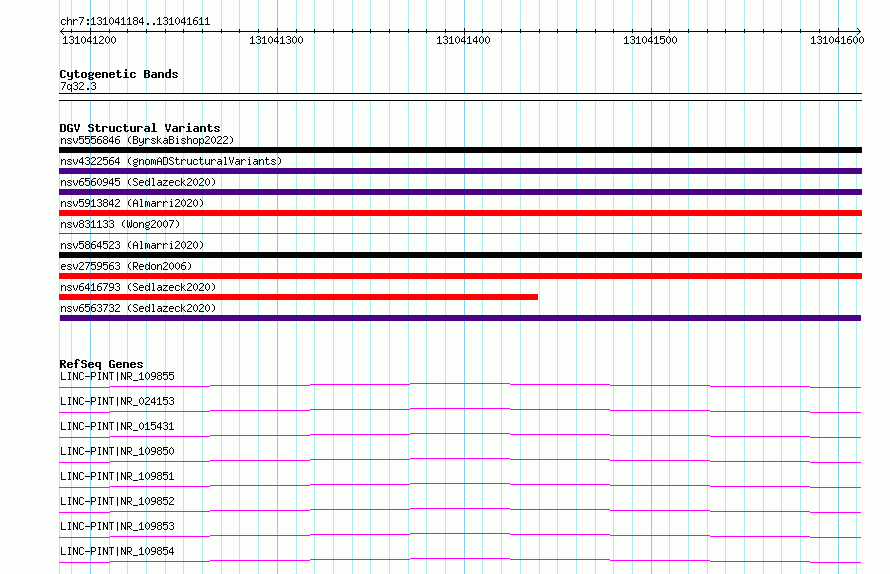Click the black bar under nsv5556846
890x574 pixels.
click(x=460, y=150)
